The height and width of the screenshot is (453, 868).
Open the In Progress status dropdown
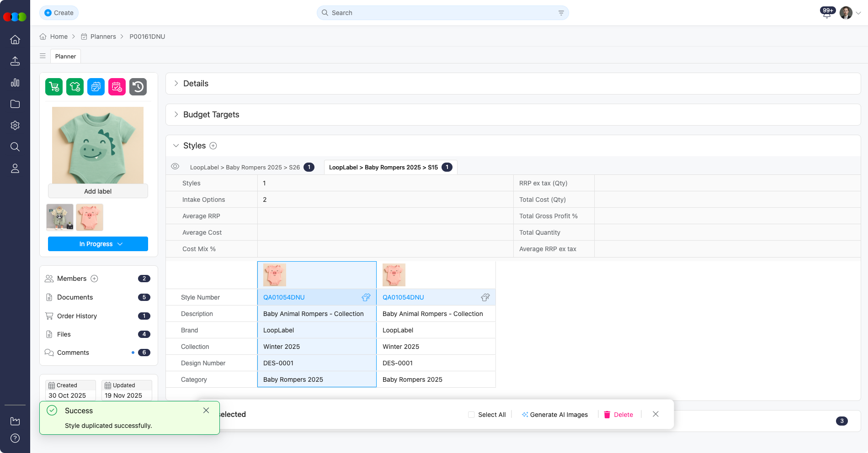click(x=98, y=244)
